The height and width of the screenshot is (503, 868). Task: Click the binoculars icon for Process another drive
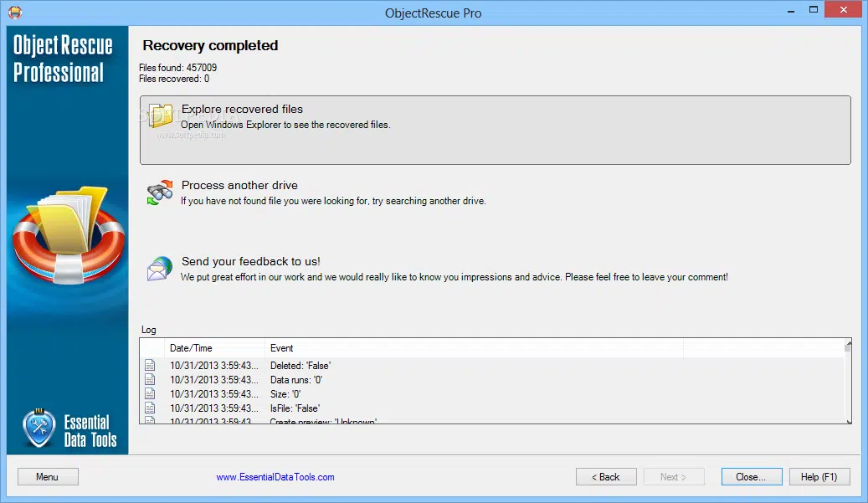[x=160, y=192]
